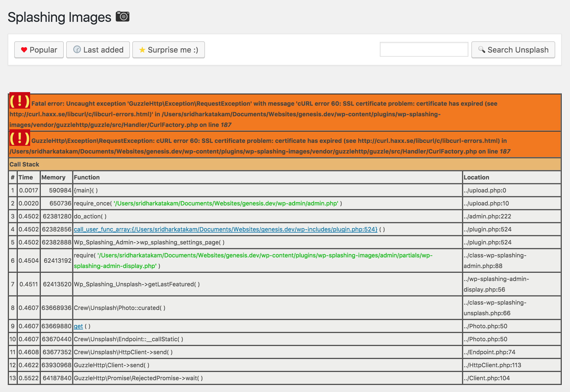
Task: Click the ../wp-splashing-admin-display.php:56 location cell
Action: [512, 284]
